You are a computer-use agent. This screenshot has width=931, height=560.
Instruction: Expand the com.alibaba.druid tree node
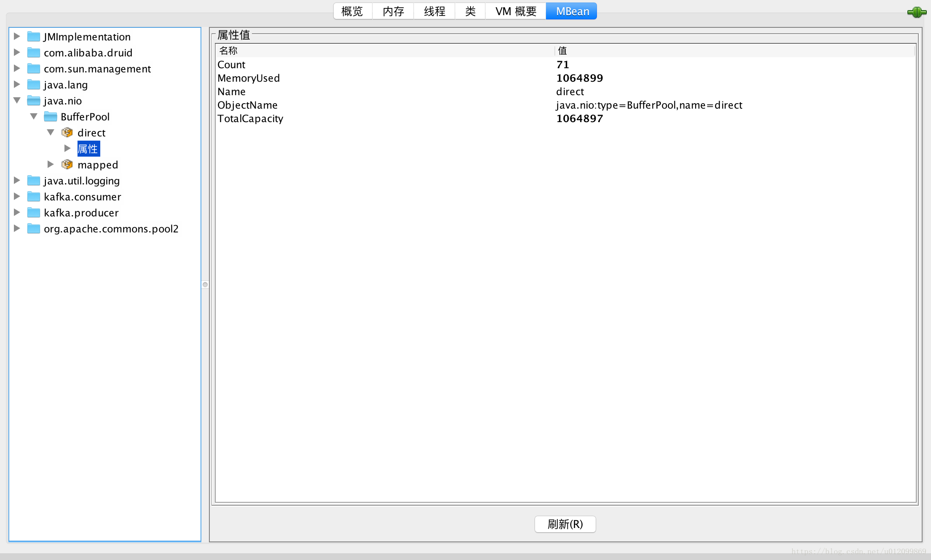click(x=17, y=52)
